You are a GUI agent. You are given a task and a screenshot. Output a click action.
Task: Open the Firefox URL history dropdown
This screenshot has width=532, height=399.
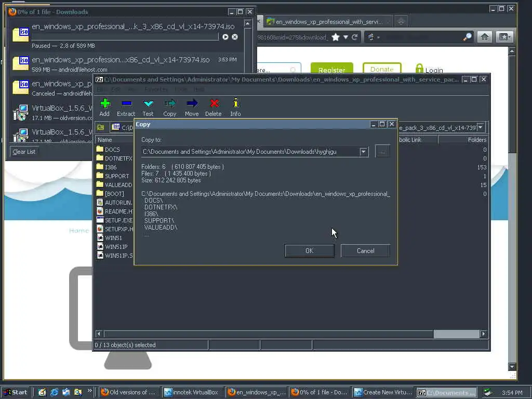pyautogui.click(x=345, y=37)
